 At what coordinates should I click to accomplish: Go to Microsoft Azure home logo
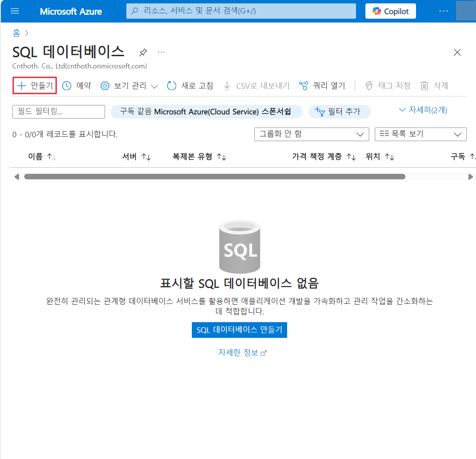coord(71,11)
